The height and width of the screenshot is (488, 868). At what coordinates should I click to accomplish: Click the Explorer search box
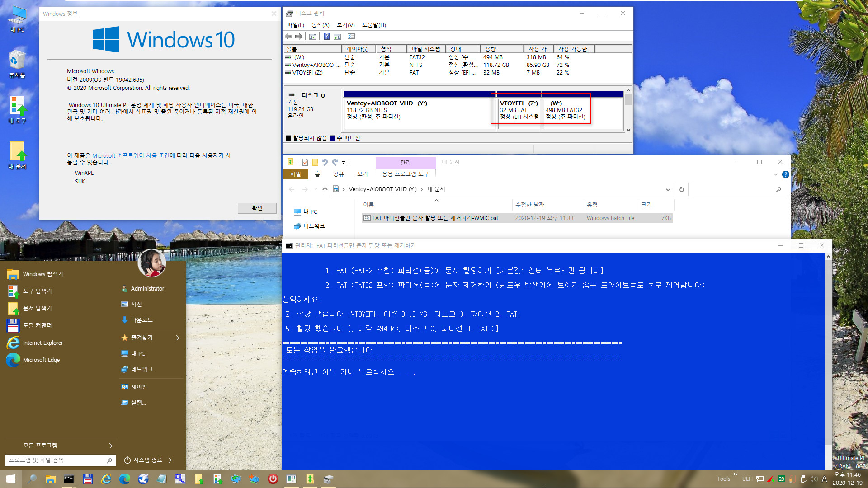pos(739,190)
